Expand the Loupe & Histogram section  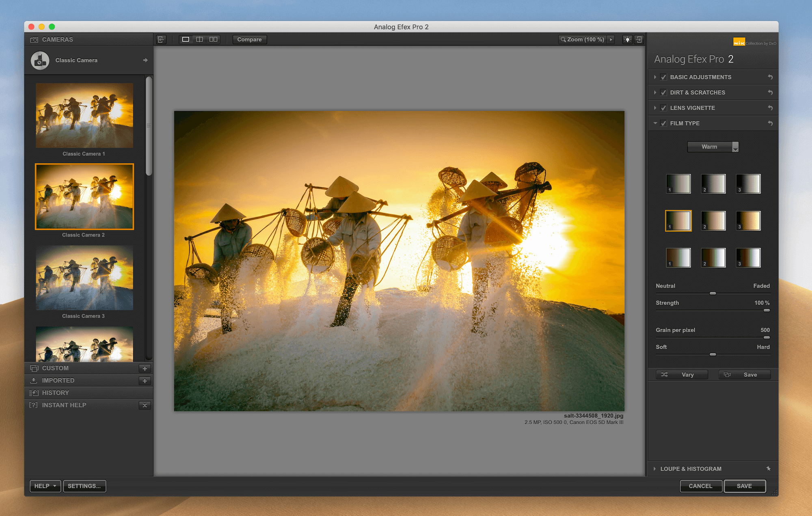coord(691,469)
